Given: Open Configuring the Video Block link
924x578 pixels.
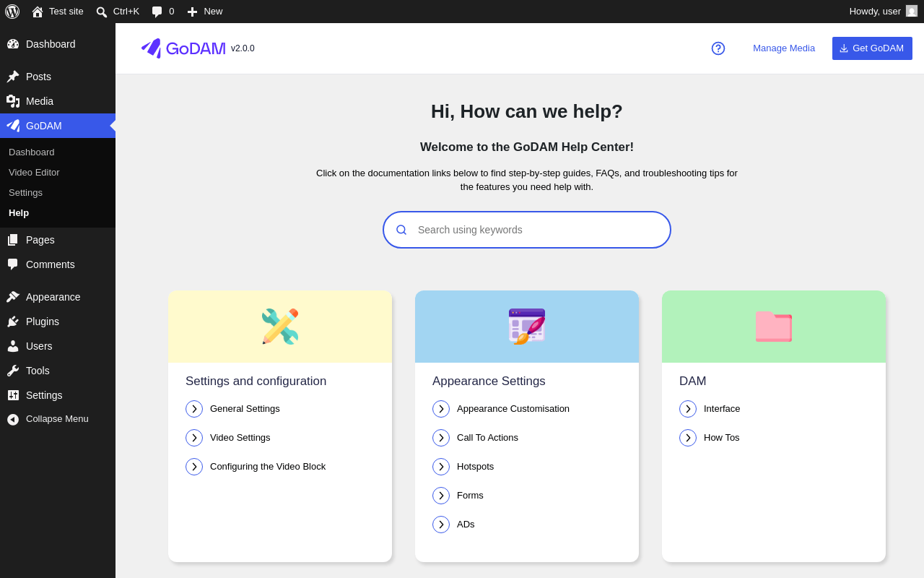Looking at the screenshot, I should (x=268, y=467).
